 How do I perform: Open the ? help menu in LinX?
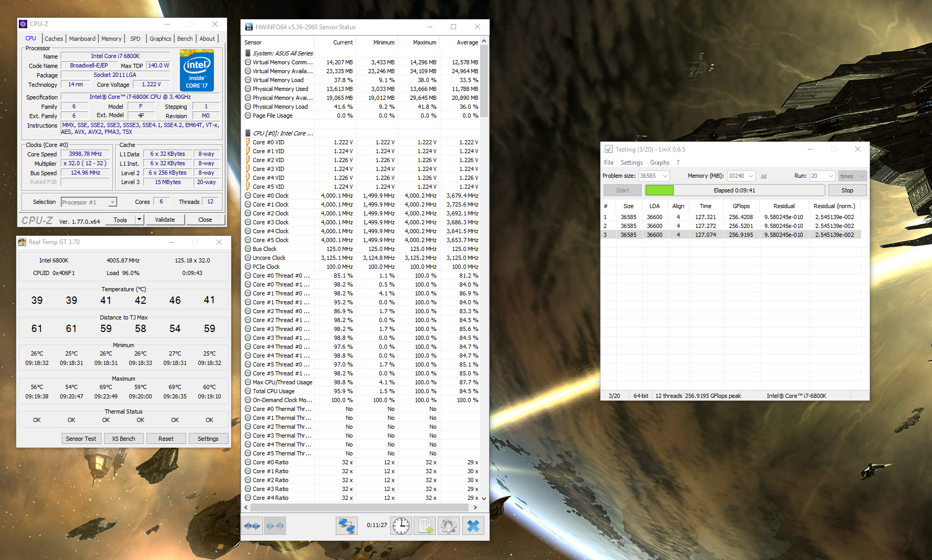[678, 163]
